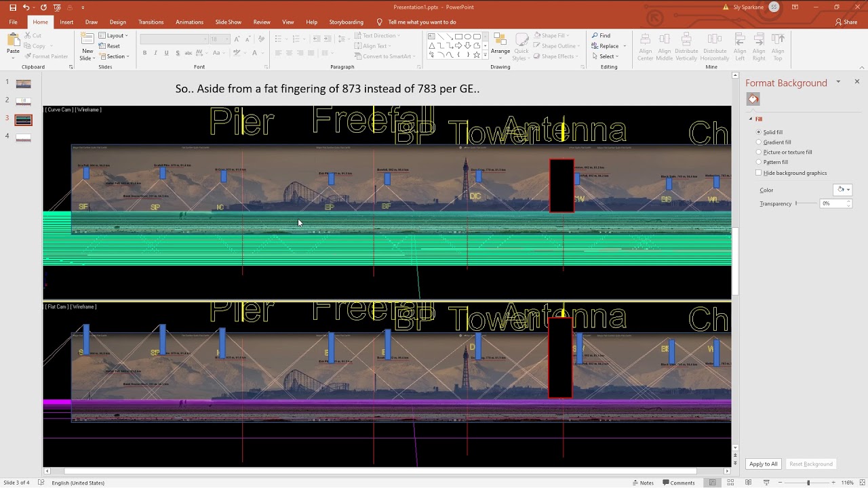Image resolution: width=868 pixels, height=488 pixels.
Task: Click Apply to All button
Action: (764, 464)
